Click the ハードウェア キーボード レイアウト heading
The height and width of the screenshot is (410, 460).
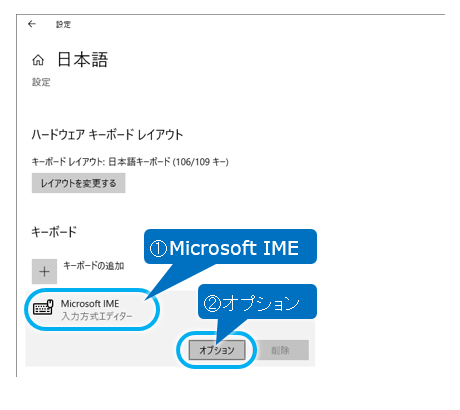coord(107,135)
